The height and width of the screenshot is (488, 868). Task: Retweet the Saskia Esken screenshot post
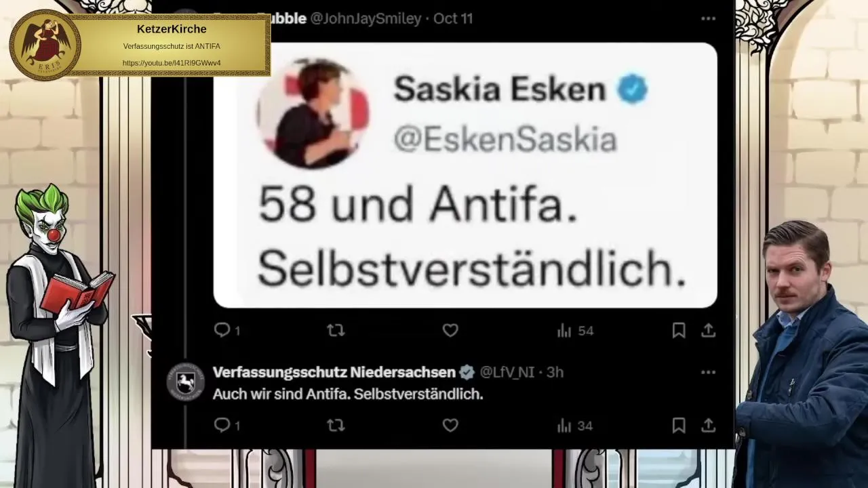point(336,330)
